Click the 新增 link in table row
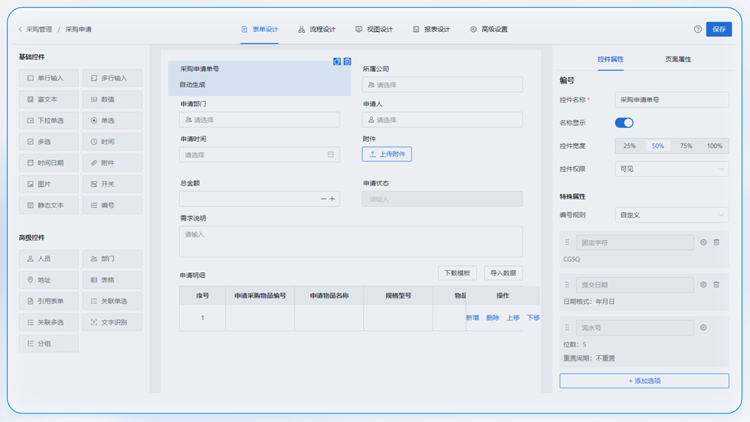This screenshot has width=750, height=422. (x=473, y=318)
